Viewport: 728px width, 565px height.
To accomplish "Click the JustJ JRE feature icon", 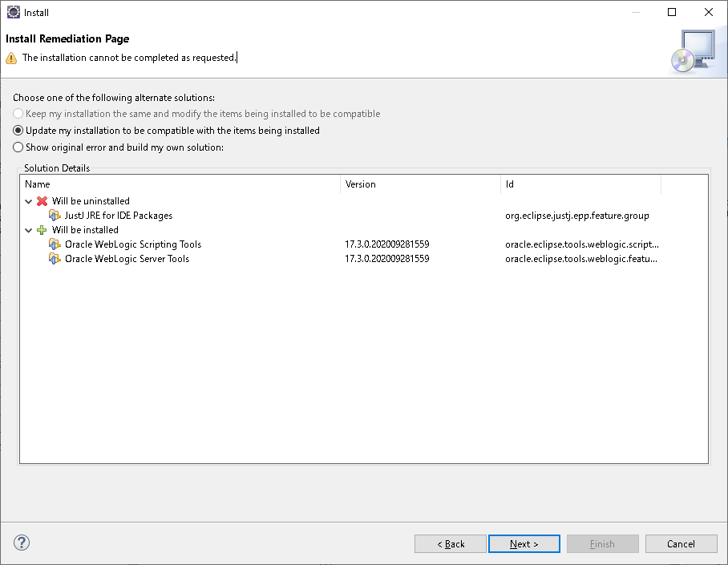I will (x=55, y=216).
